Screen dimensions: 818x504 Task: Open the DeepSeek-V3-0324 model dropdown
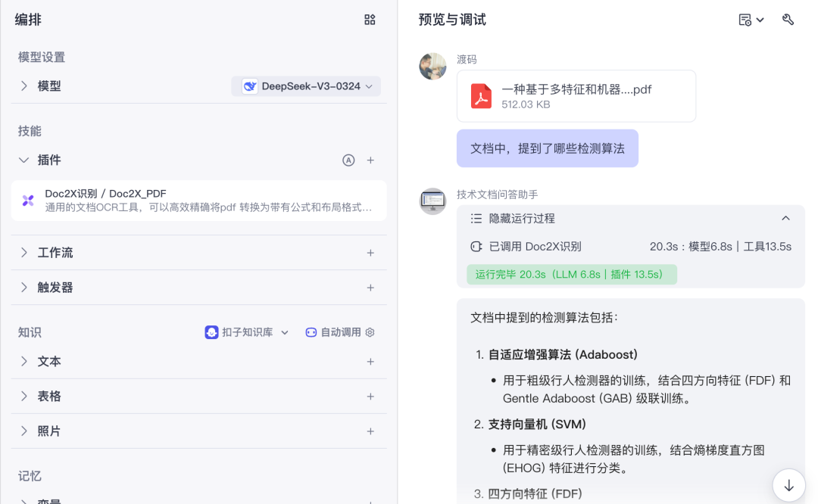306,86
